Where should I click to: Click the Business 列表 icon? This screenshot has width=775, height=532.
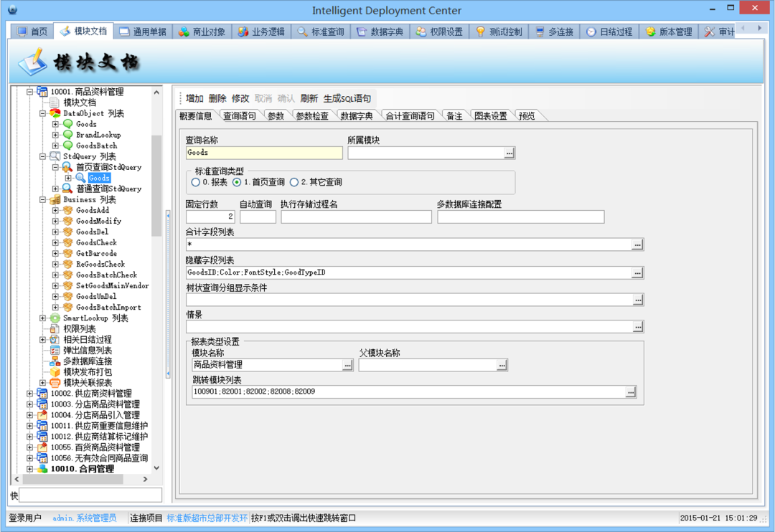pyautogui.click(x=55, y=199)
